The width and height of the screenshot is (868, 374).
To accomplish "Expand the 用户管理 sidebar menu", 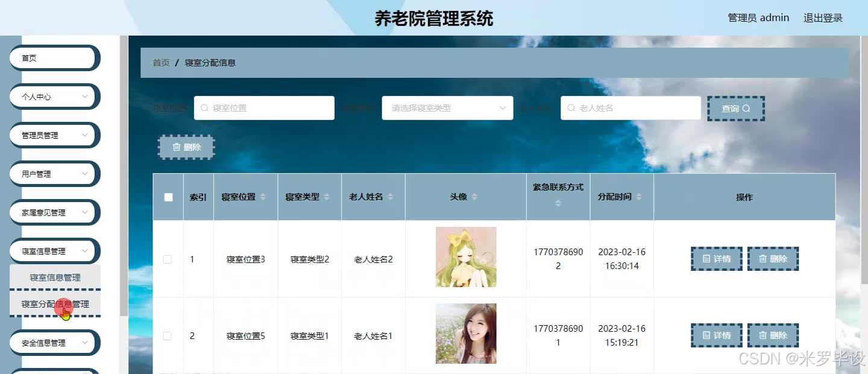I will [54, 174].
